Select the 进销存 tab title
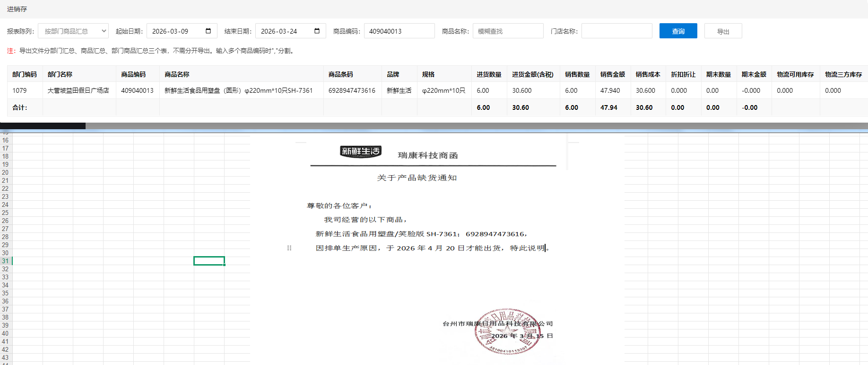Image resolution: width=868 pixels, height=365 pixels. (17, 9)
